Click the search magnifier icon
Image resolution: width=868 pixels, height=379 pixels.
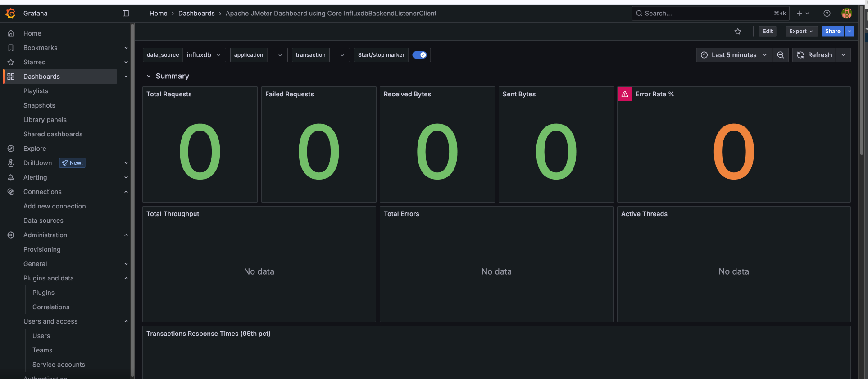pos(639,14)
